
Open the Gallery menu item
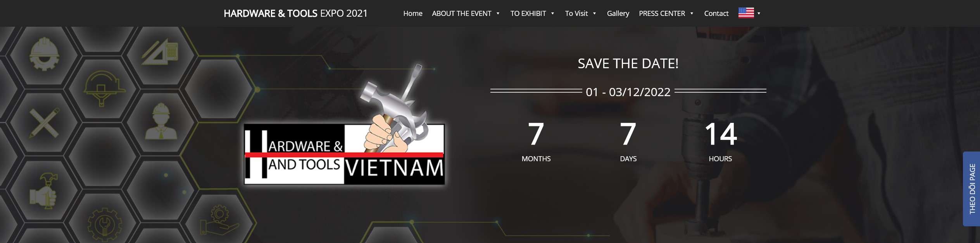pos(618,14)
